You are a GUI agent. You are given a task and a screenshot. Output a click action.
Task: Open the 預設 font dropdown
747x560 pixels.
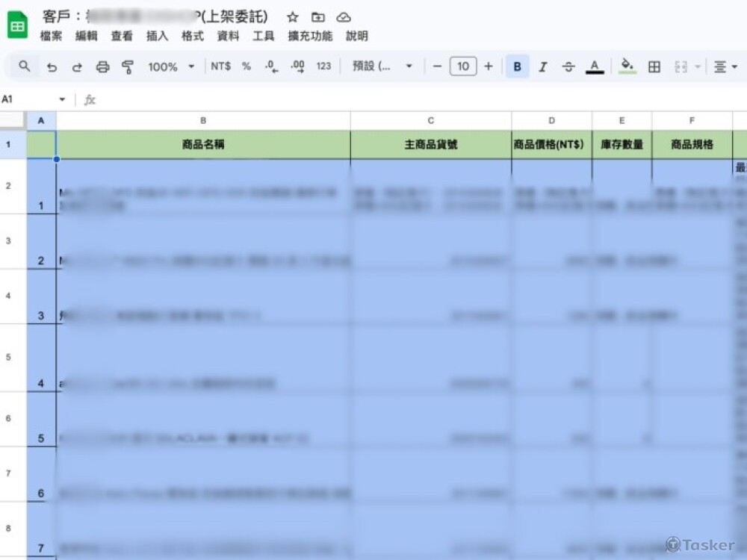[x=382, y=66]
